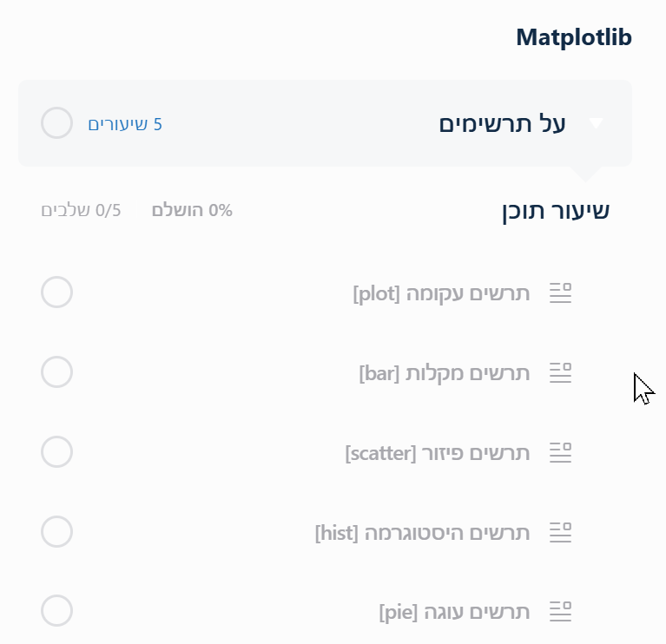Toggle completion circle for the [plot] lesson

[56, 292]
